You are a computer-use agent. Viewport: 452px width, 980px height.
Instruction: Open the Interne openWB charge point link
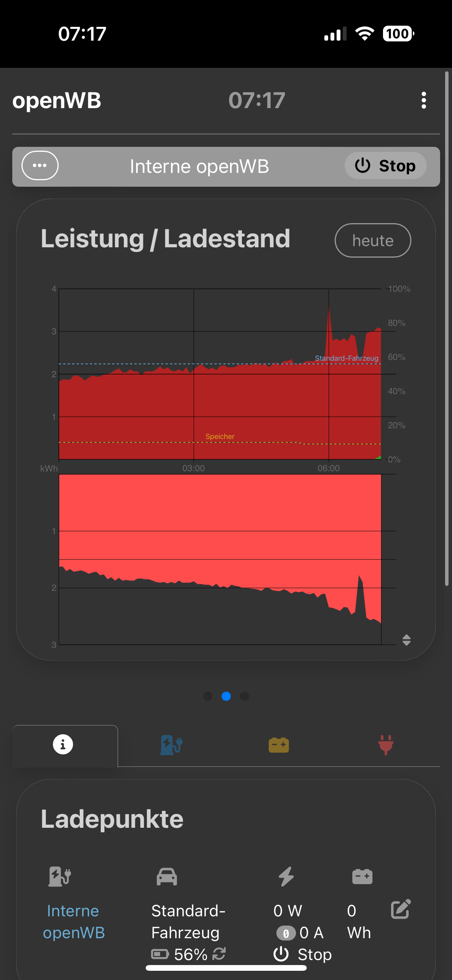click(x=73, y=922)
